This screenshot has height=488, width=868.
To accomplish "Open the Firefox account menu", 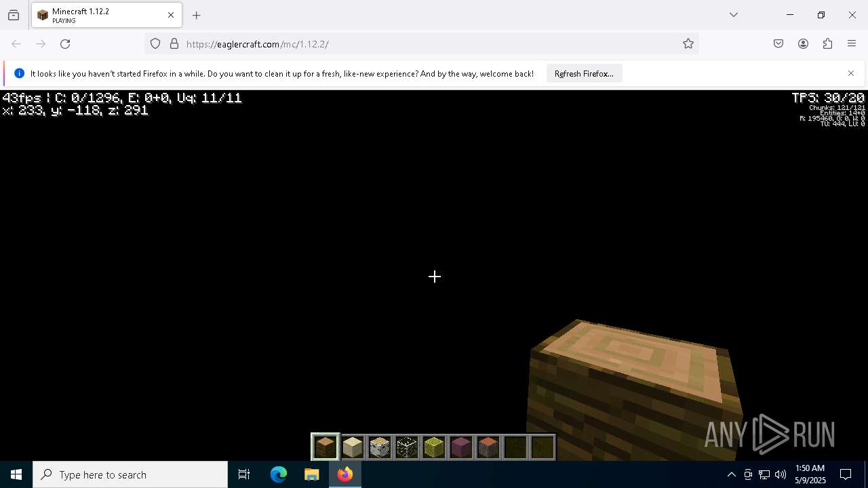I will pyautogui.click(x=803, y=44).
